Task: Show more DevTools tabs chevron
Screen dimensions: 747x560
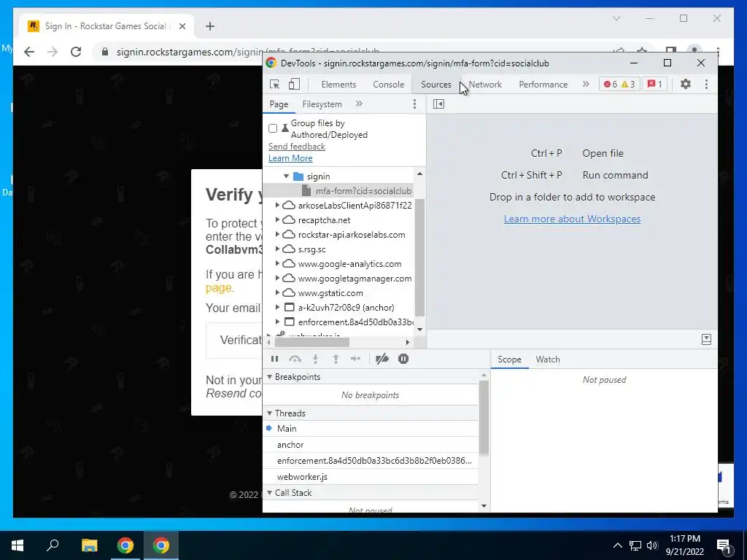Action: [586, 85]
